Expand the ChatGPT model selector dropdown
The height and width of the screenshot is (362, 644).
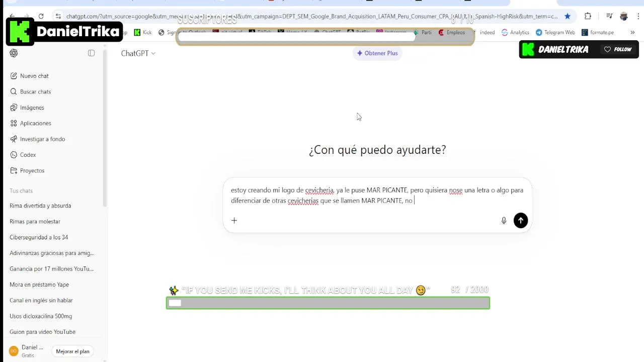pos(138,53)
